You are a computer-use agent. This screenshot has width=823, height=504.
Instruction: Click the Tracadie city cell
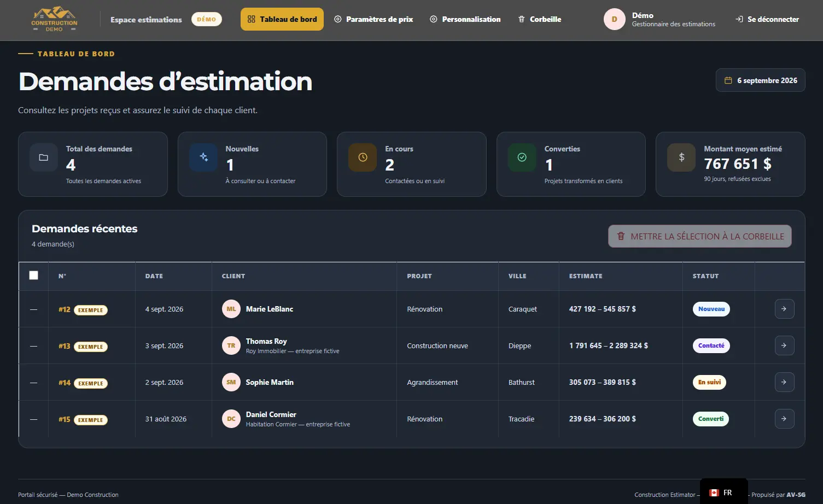pos(522,419)
